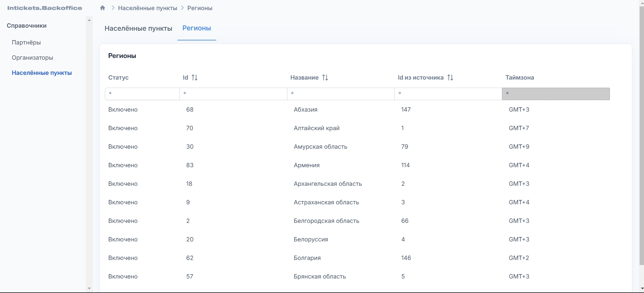Click source Id 79 for Амурская область
Screen dimensions: 644x293
click(405, 147)
